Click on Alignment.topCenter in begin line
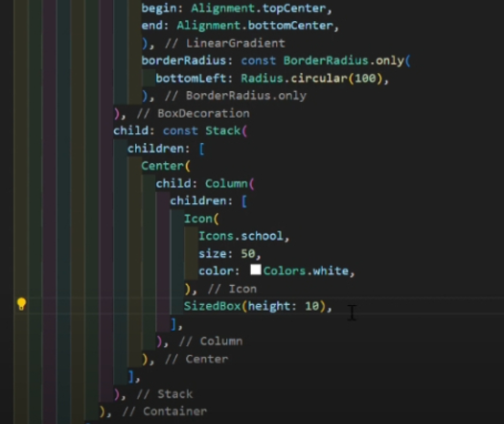Screen dimensions: 504x424 point(259,9)
